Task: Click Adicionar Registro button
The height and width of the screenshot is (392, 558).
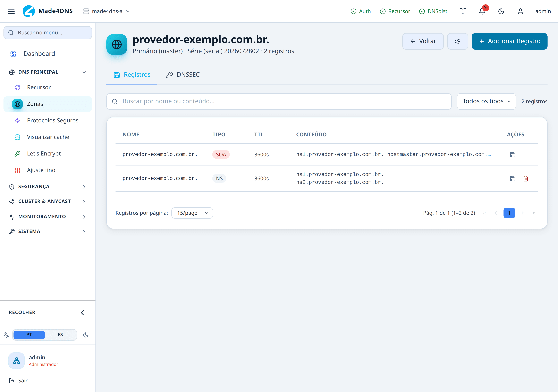Action: coord(509,41)
